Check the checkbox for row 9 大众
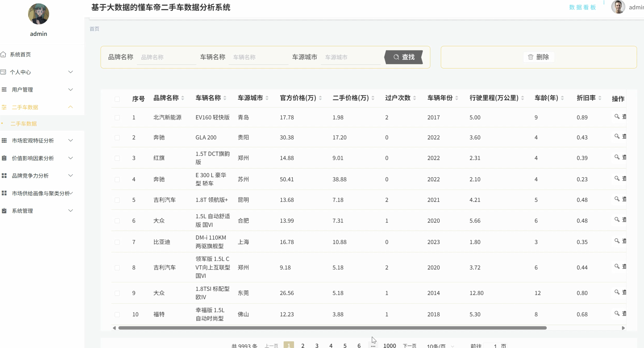Image resolution: width=644 pixels, height=348 pixels. point(117,293)
